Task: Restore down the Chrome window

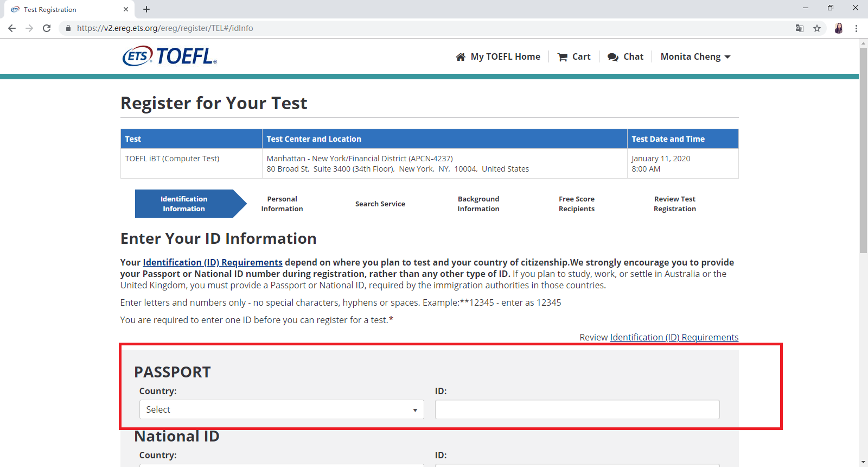Action: (x=831, y=8)
